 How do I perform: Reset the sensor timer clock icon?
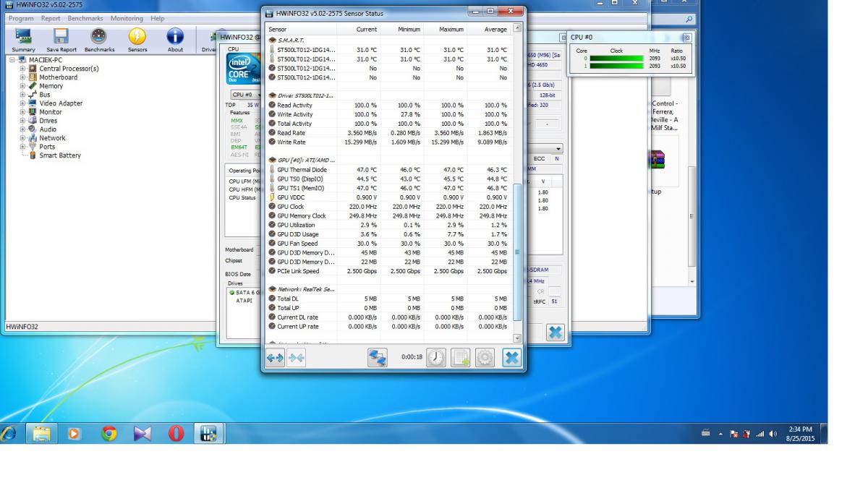click(x=436, y=357)
